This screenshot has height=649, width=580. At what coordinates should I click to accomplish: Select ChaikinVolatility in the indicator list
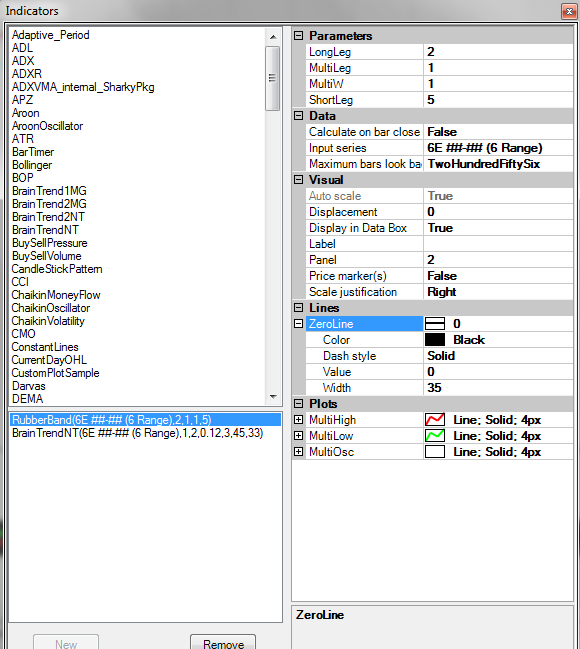[48, 321]
